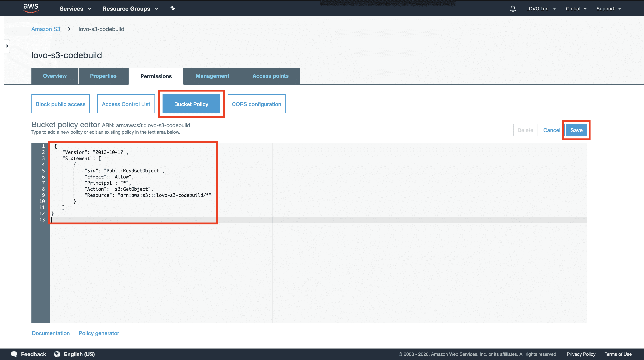The width and height of the screenshot is (644, 360).
Task: Open the Resource Groups dropdown
Action: pyautogui.click(x=130, y=9)
